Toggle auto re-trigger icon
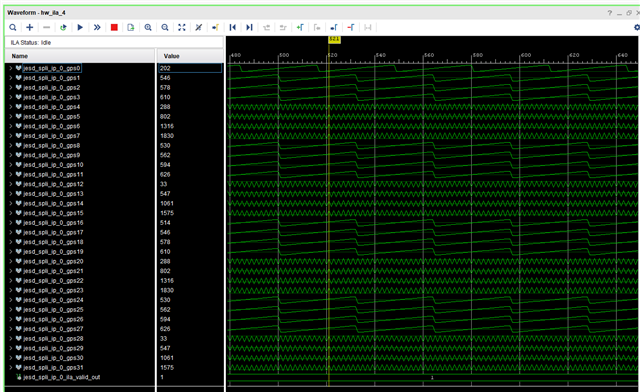 point(63,27)
